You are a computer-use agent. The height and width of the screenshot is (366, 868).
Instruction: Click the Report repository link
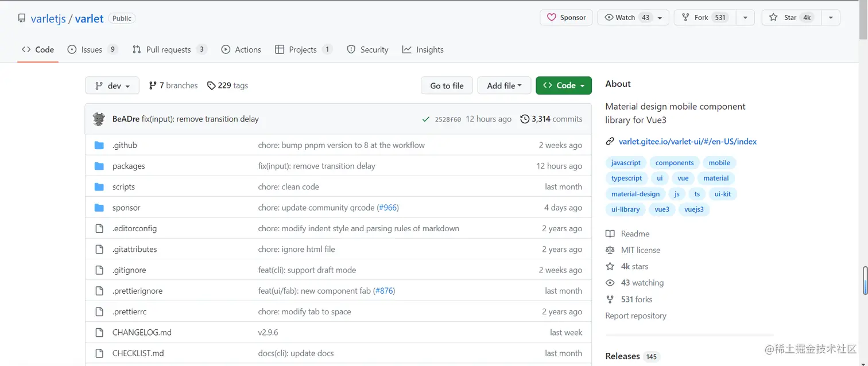coord(635,316)
